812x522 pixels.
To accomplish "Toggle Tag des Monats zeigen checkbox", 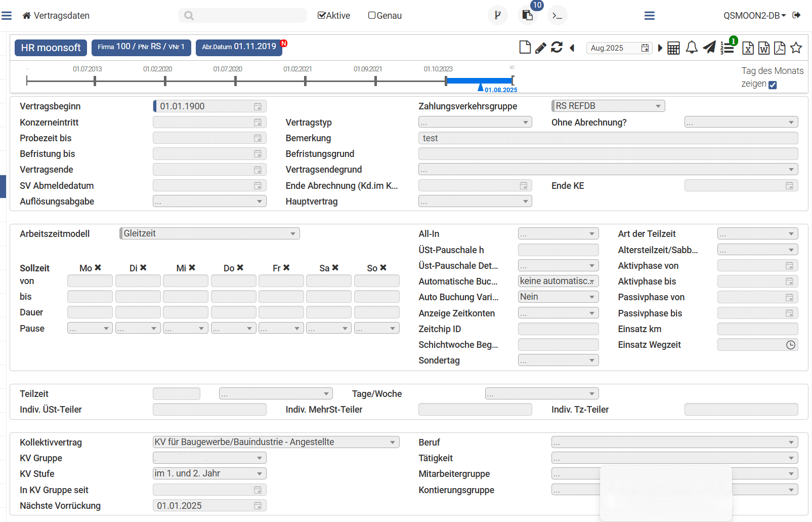I will click(x=773, y=85).
